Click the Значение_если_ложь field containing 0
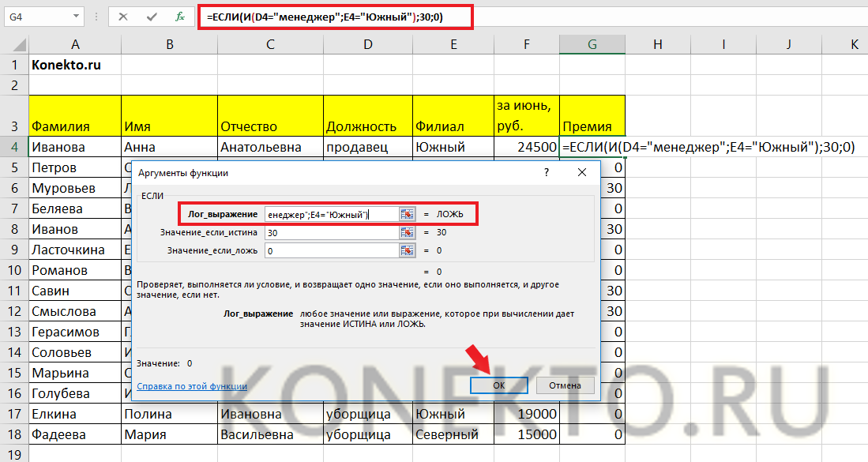 [x=330, y=250]
